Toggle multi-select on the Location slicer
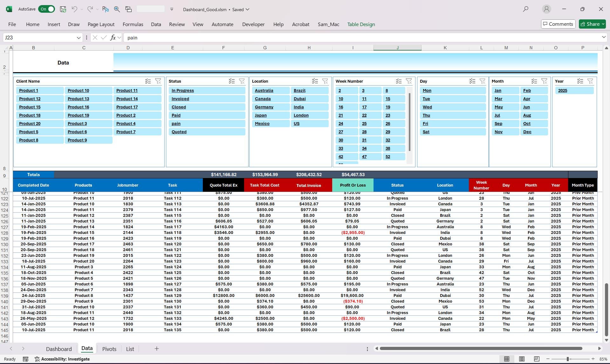The height and width of the screenshot is (364, 610). coord(315,81)
